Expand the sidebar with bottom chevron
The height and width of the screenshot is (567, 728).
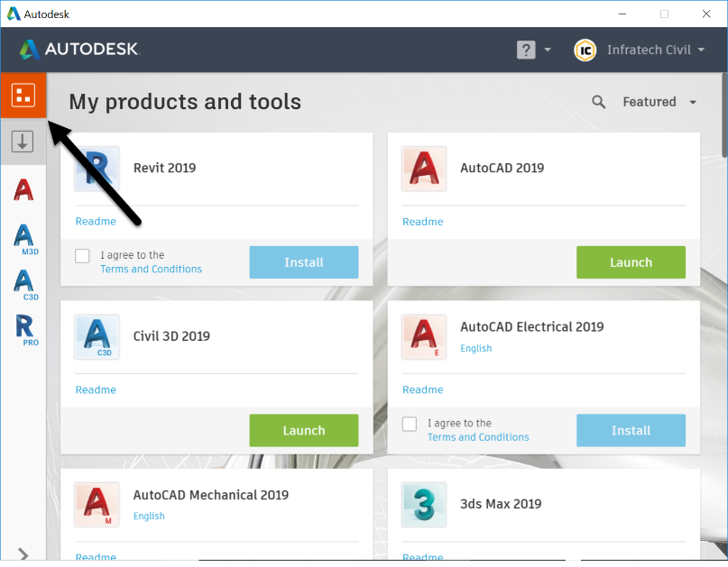23,553
